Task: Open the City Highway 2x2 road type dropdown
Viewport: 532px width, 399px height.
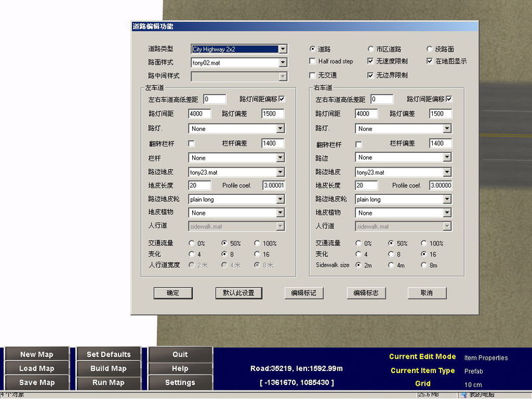Action: [x=283, y=49]
